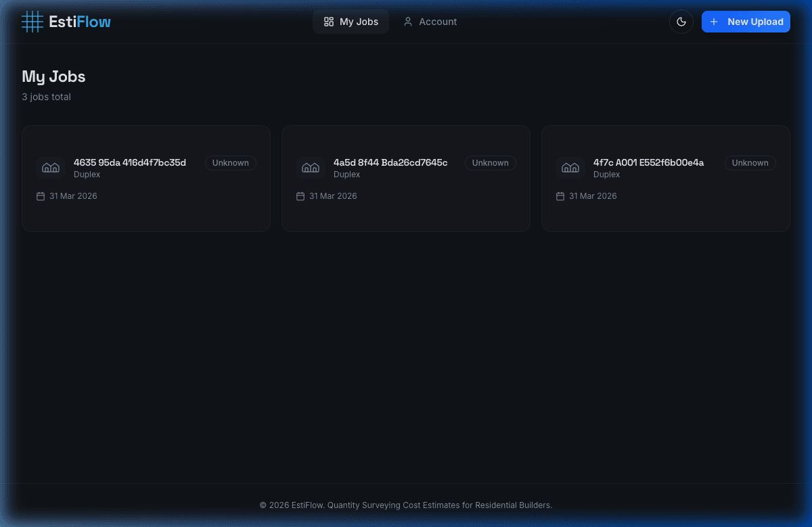Click the calendar icon beside 31 Mar 2026 on first card
This screenshot has height=527, width=812.
click(41, 196)
